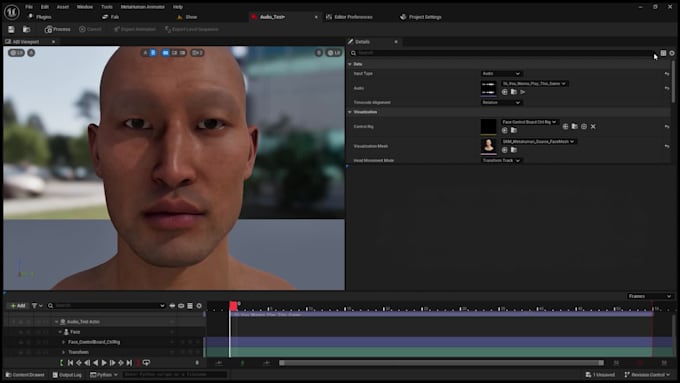Image resolution: width=680 pixels, height=383 pixels.
Task: Click the audio waveform thumbnail
Action: [488, 88]
